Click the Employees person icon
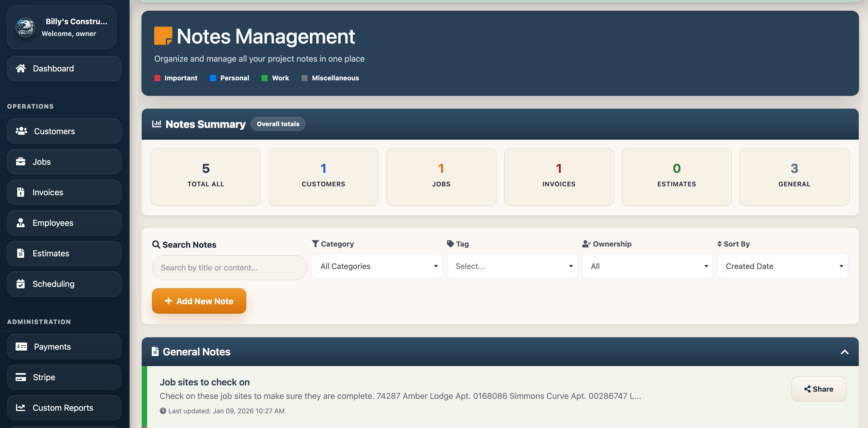Viewport: 868px width, 428px height. coord(20,223)
